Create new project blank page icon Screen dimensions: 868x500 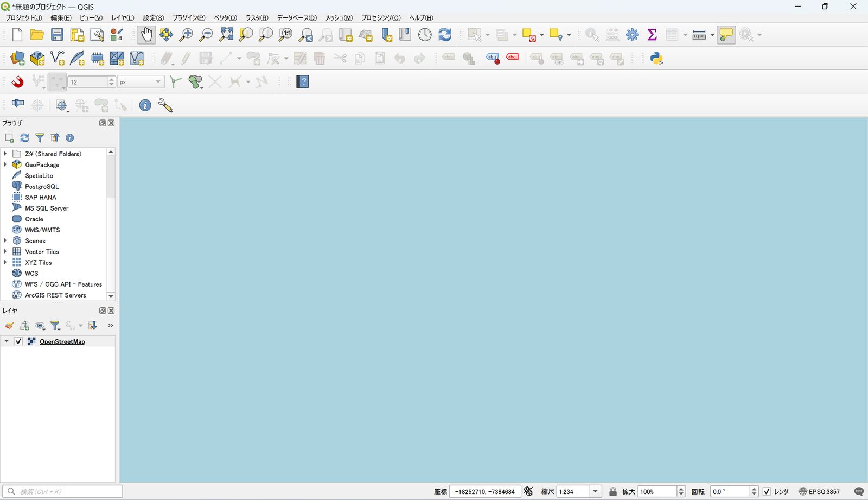point(17,35)
